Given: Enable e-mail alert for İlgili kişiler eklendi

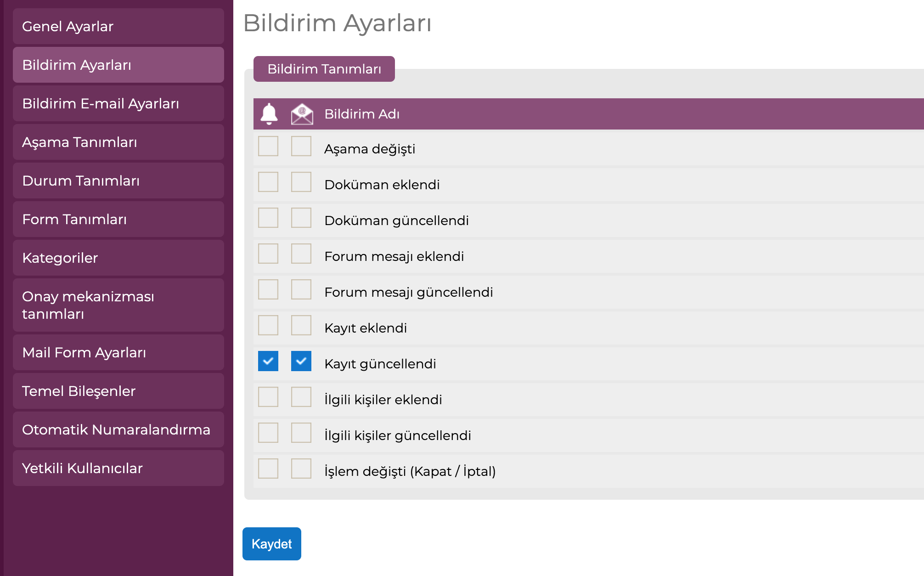Looking at the screenshot, I should (301, 397).
